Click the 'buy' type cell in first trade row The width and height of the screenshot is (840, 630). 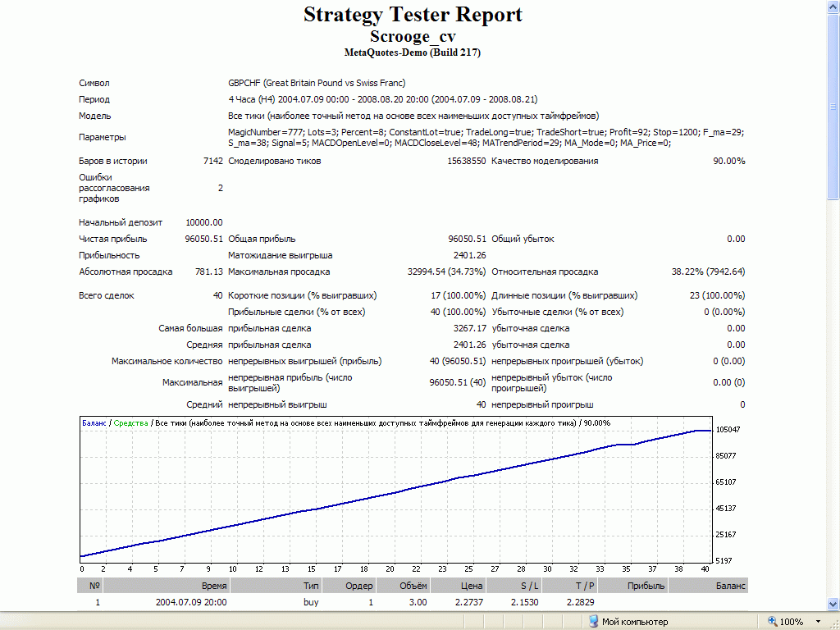click(310, 602)
